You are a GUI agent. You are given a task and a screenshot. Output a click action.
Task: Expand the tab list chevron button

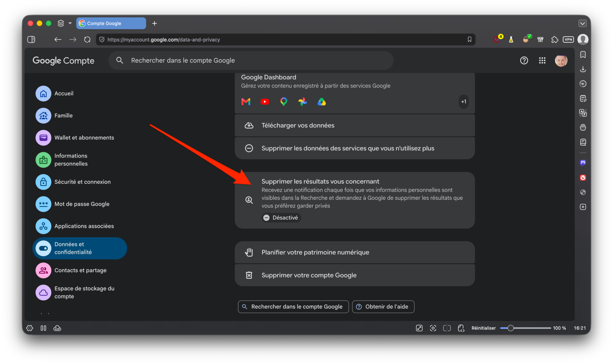point(582,23)
